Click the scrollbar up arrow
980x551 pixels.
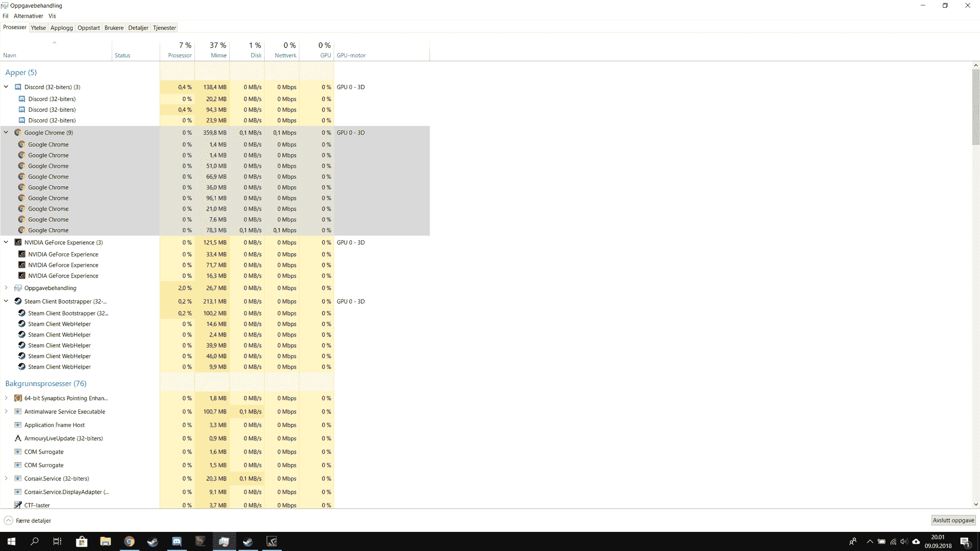coord(976,65)
